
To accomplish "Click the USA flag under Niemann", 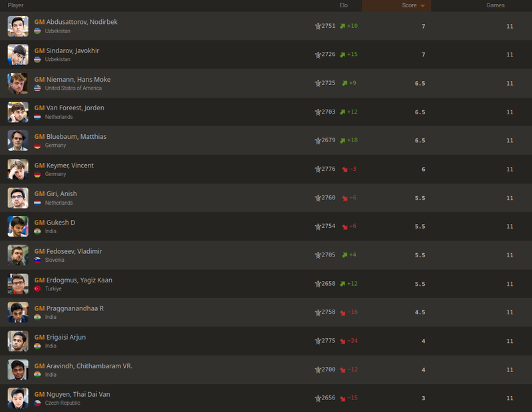I will pyautogui.click(x=38, y=88).
